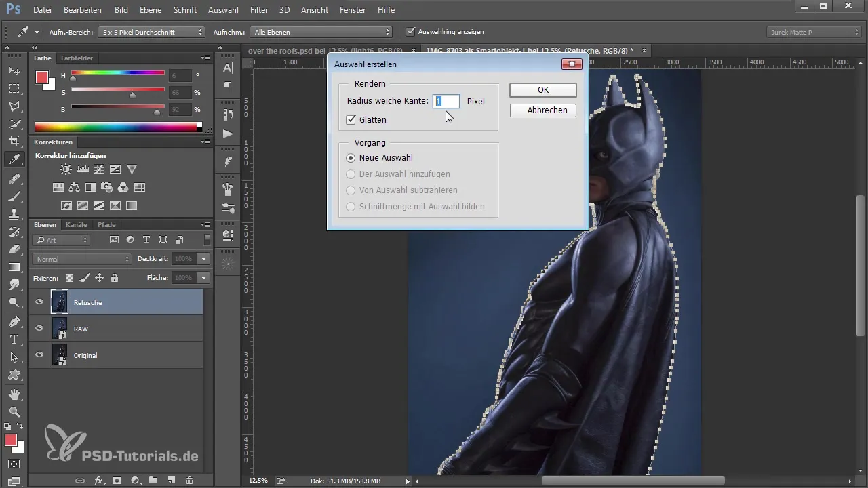Select the Rectangular Marquee tool

(14, 89)
